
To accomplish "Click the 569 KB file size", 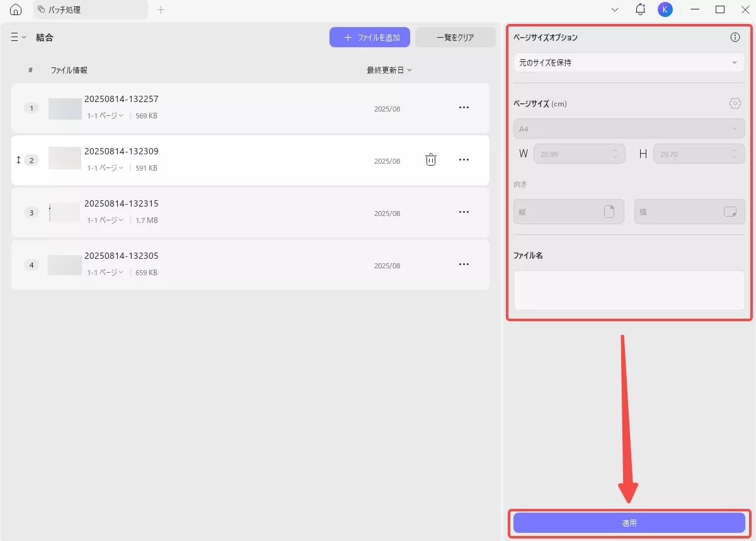I will pyautogui.click(x=146, y=116).
